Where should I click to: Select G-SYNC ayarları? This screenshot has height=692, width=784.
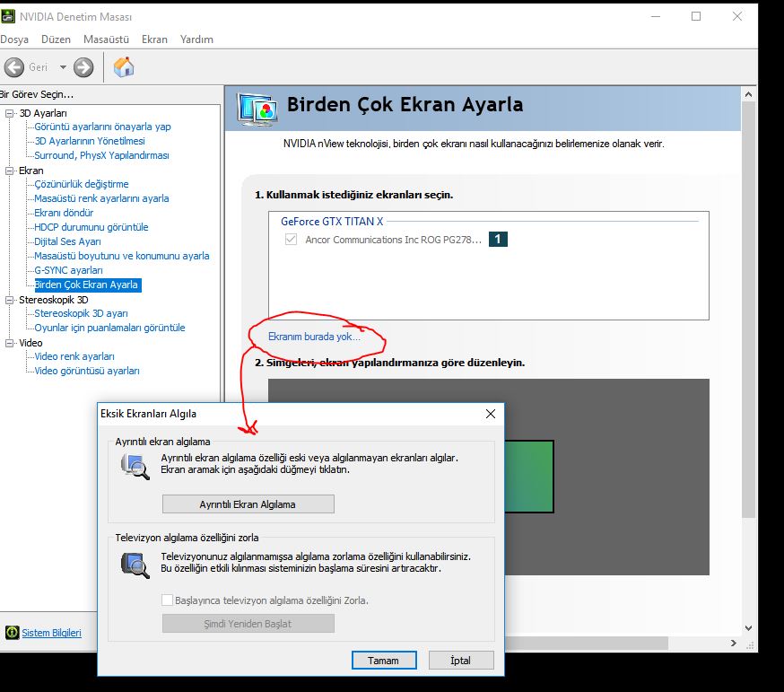click(x=68, y=270)
